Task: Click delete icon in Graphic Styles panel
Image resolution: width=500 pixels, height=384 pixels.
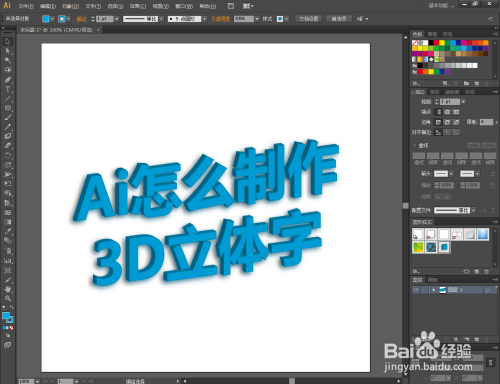Action: (486, 272)
